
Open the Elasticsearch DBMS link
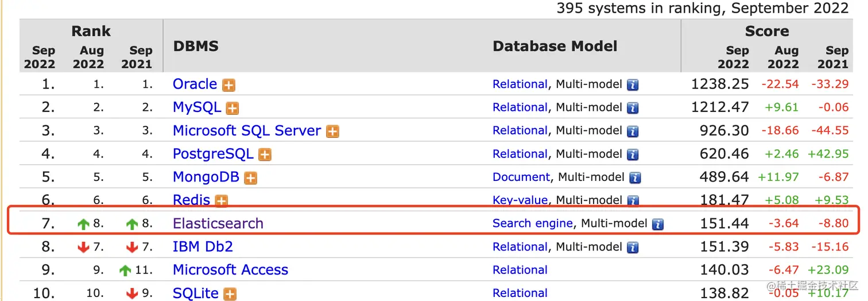[218, 223]
